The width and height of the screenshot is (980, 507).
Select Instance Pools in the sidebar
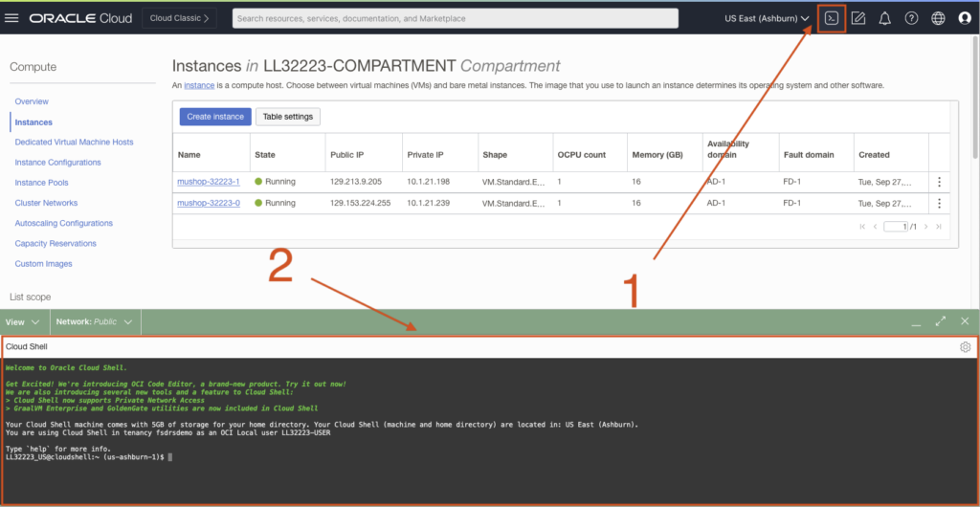(41, 183)
